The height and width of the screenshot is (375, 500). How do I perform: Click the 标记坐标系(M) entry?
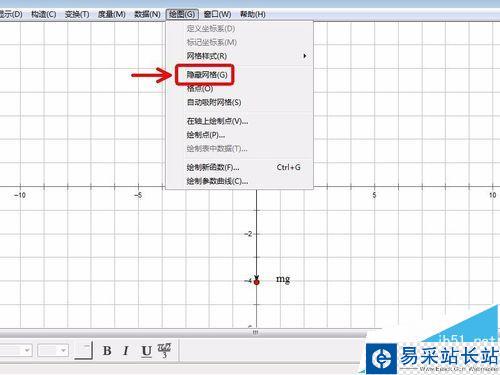(239, 42)
